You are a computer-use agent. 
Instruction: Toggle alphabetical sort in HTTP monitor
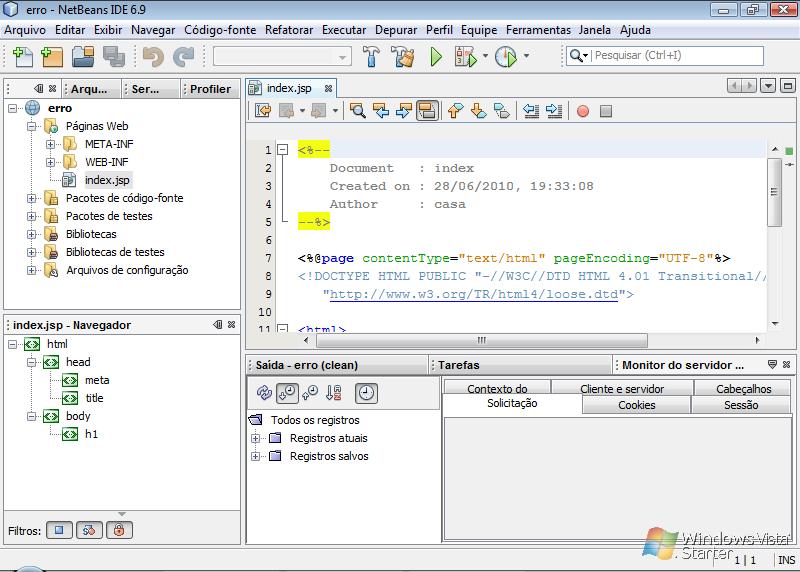334,393
